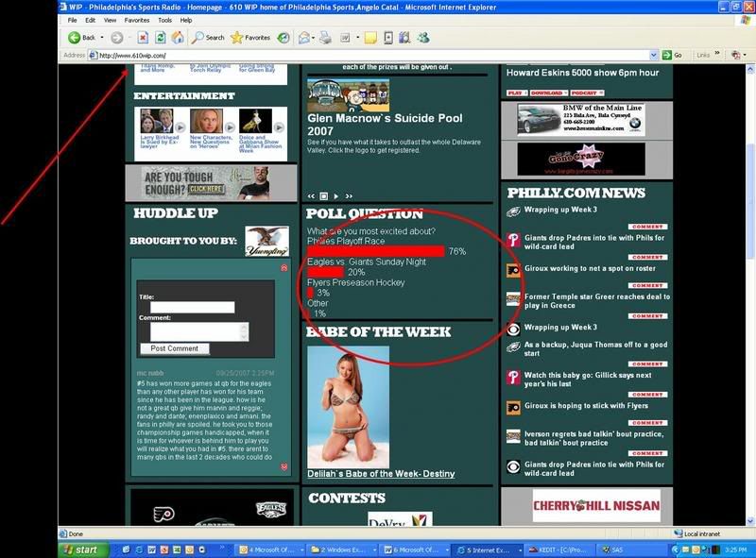
Task: Open the Favorites star in the toolbar
Action: pyautogui.click(x=250, y=38)
